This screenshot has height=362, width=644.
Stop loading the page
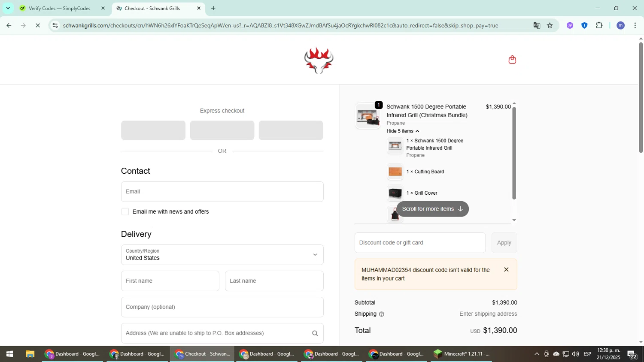38,25
